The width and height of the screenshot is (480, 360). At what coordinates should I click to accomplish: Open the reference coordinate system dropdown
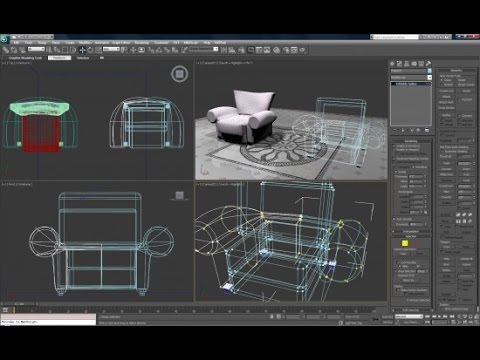coord(111,49)
